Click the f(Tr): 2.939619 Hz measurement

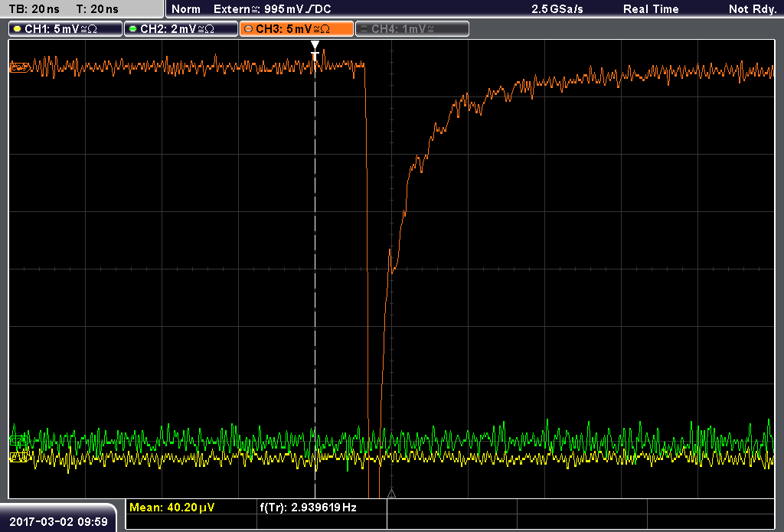[308, 508]
